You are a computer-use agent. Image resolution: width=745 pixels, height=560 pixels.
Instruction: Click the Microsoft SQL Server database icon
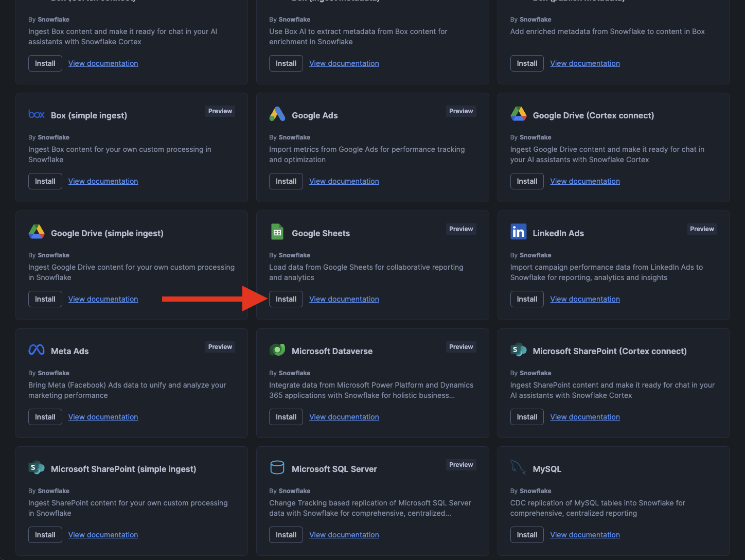point(277,467)
